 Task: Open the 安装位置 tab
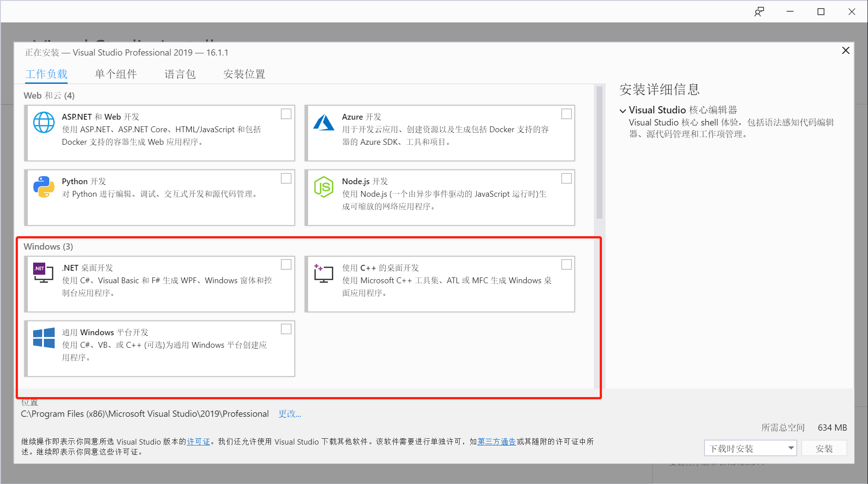[x=244, y=74]
